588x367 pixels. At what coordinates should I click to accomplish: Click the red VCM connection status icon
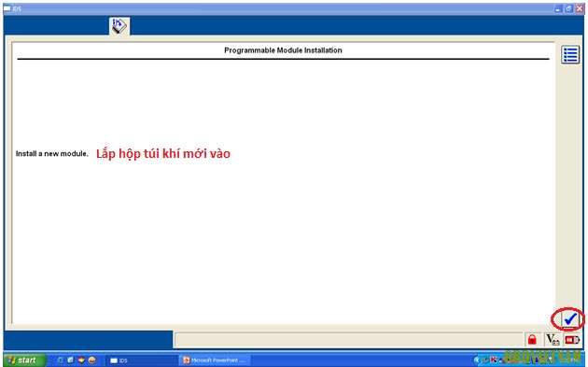(572, 340)
